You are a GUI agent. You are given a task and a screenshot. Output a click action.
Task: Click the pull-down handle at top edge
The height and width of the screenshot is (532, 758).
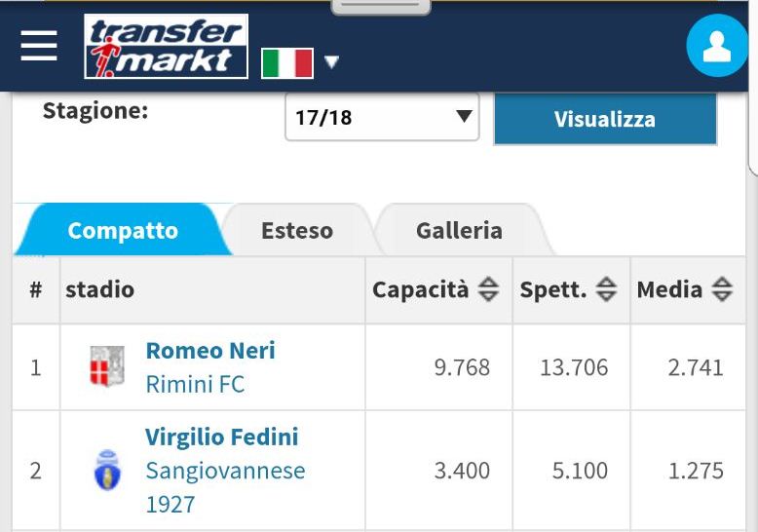tap(380, 6)
